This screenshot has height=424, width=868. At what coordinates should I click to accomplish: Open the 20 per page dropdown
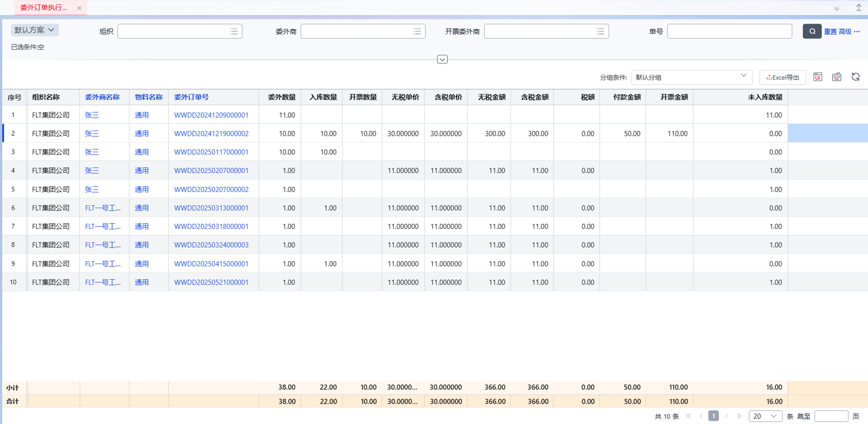coord(765,416)
